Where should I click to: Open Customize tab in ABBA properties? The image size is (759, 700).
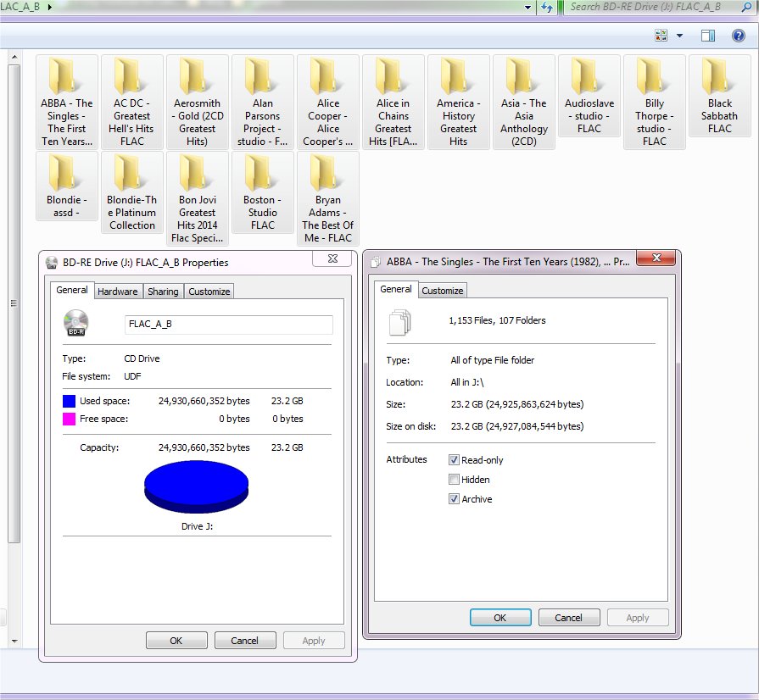click(x=443, y=291)
